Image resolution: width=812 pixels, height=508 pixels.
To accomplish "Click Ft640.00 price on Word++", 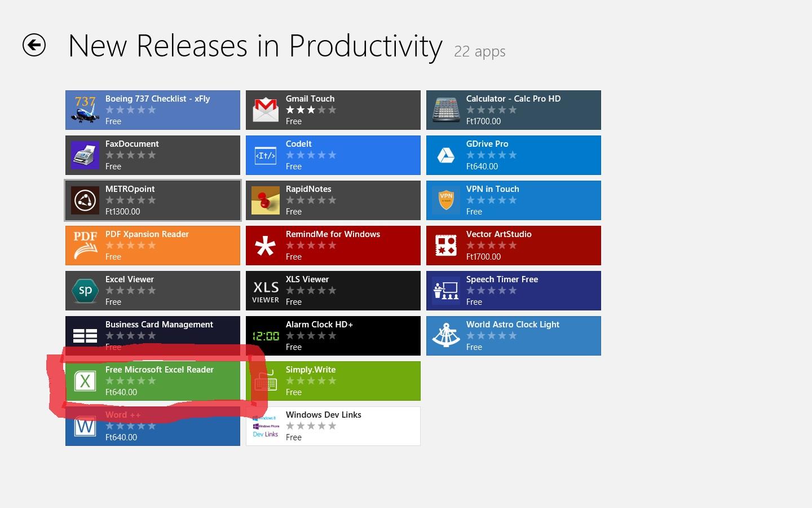I will coord(121,437).
